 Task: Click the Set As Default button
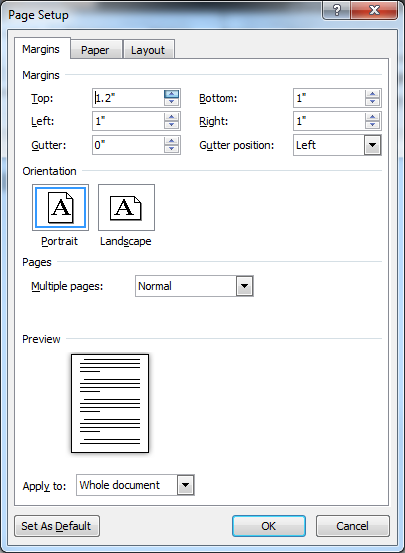point(56,526)
